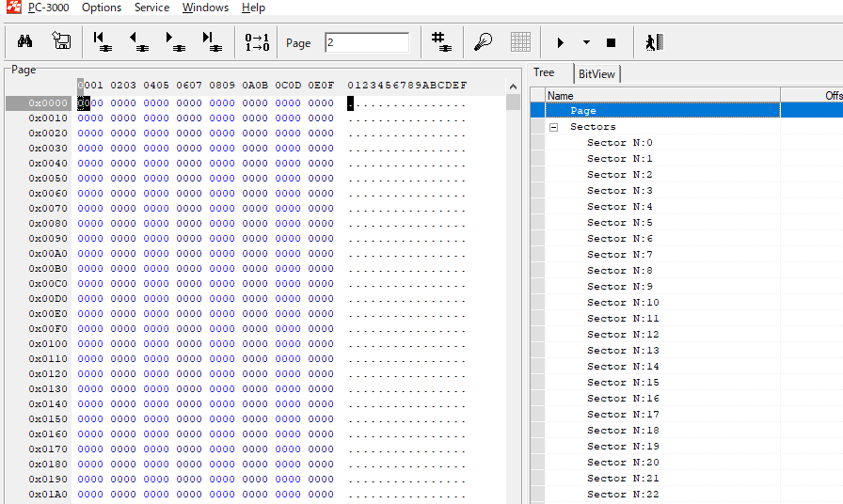Click the save to disk icon
Screen dimensions: 843x504
point(61,42)
